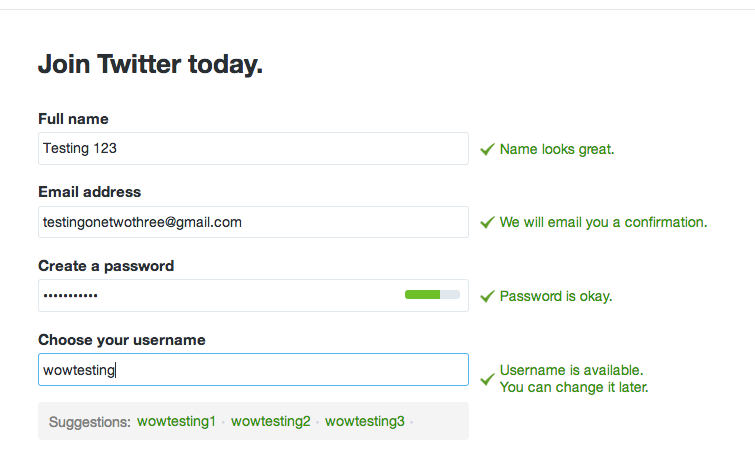
Task: Click the Suggestions label text
Action: pos(90,422)
